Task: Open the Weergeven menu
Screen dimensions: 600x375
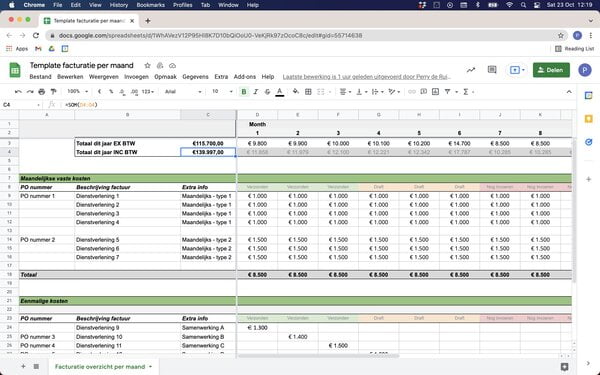Action: [x=103, y=77]
